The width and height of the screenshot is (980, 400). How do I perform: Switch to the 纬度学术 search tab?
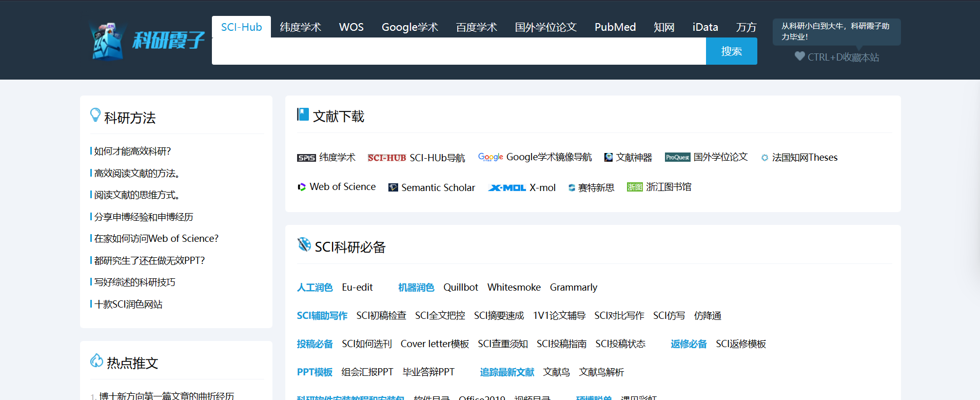coord(301,27)
